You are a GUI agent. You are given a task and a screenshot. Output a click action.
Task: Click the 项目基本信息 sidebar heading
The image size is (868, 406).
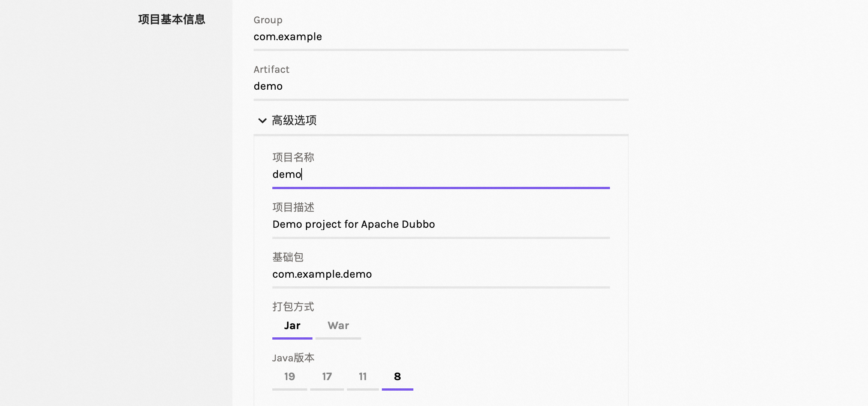(x=171, y=20)
